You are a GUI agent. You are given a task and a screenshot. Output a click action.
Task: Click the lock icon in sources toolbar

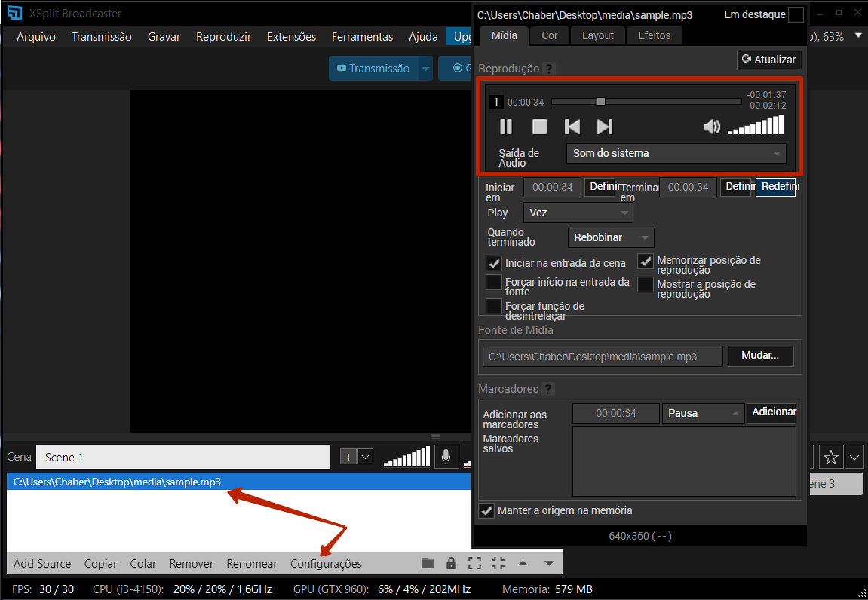coord(451,563)
